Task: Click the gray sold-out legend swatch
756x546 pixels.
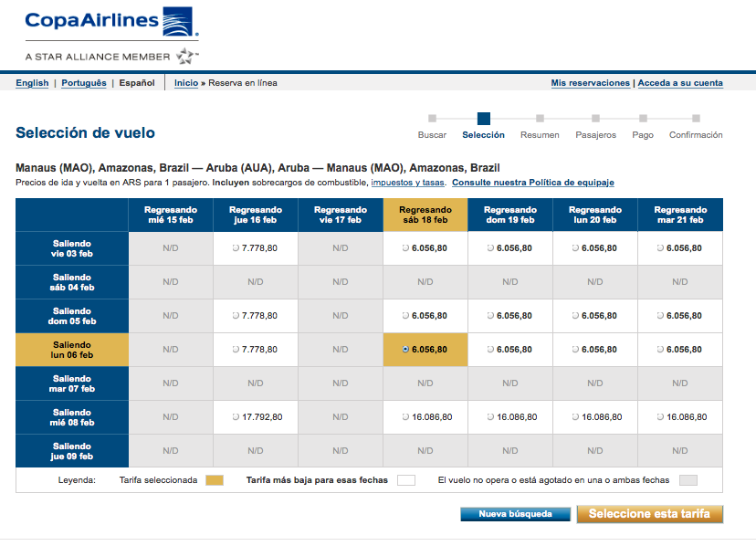Action: tap(688, 480)
